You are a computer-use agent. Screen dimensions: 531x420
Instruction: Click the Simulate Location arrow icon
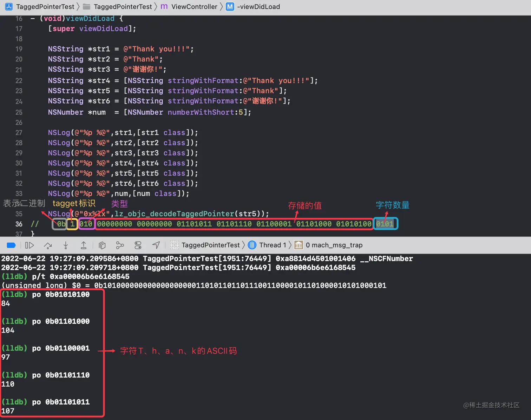[156, 245]
